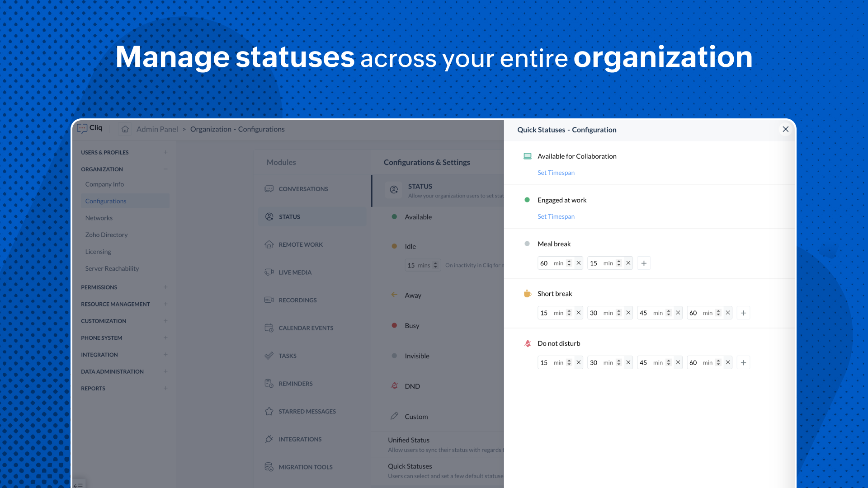Click Set Timespan under Available for Collaboration
Image resolution: width=868 pixels, height=488 pixels.
coord(556,173)
